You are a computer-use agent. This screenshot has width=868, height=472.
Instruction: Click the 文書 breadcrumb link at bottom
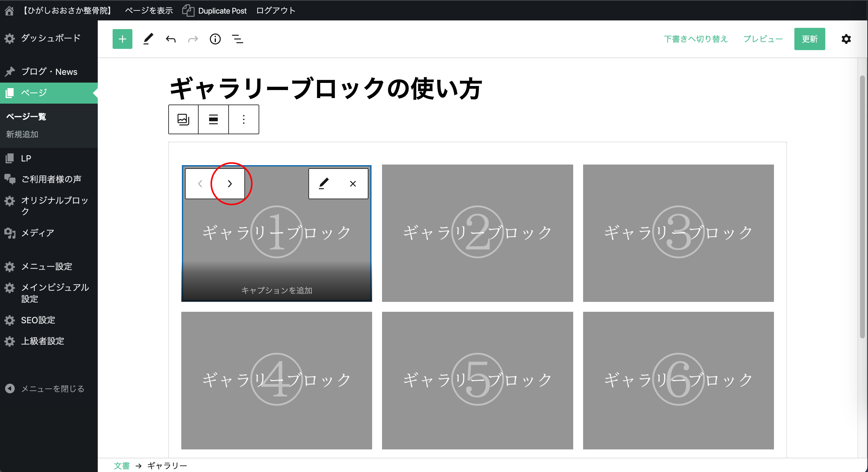122,466
